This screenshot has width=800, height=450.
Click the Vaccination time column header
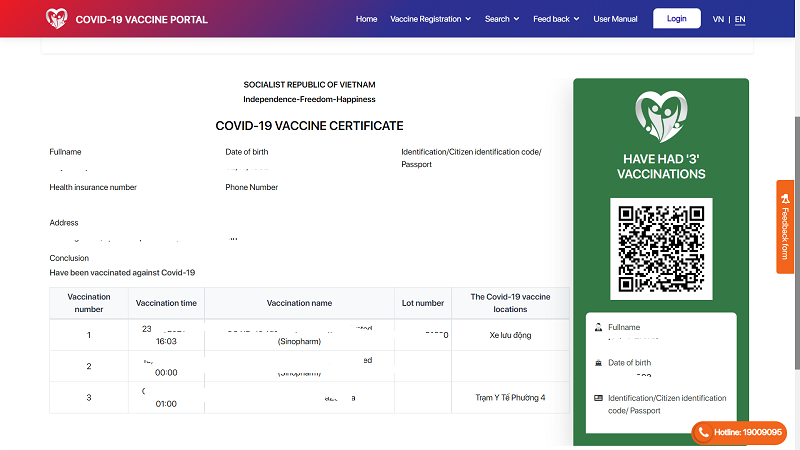(166, 303)
